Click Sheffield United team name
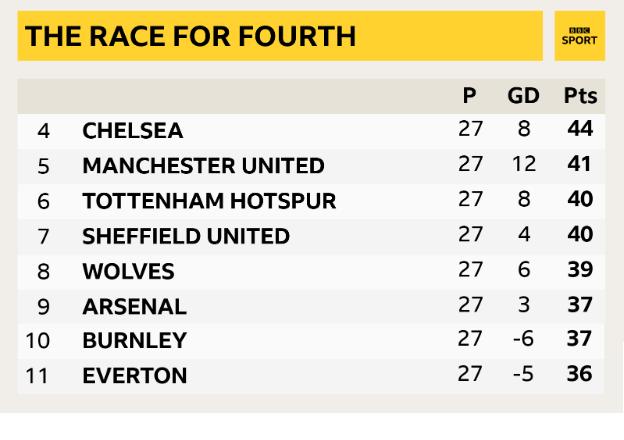The image size is (624, 440). [186, 236]
